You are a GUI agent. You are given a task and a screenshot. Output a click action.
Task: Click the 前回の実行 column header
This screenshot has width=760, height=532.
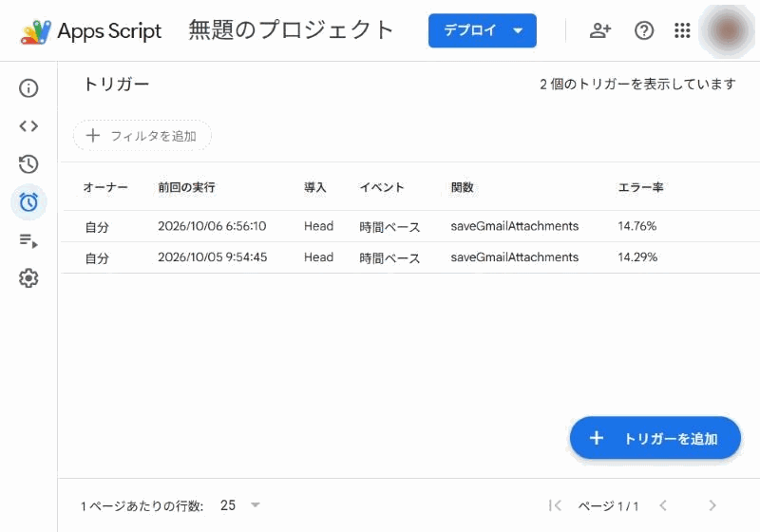(x=186, y=187)
